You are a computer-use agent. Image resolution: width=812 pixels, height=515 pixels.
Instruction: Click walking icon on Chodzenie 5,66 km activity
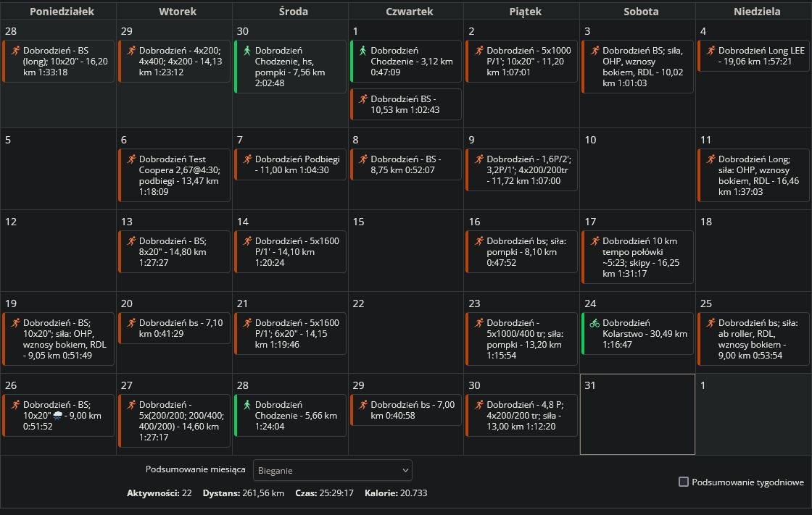point(246,405)
